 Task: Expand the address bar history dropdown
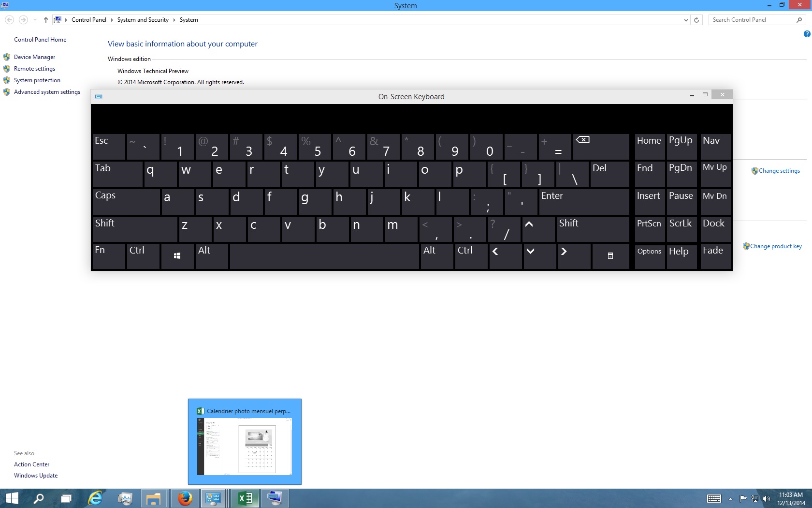click(x=686, y=20)
